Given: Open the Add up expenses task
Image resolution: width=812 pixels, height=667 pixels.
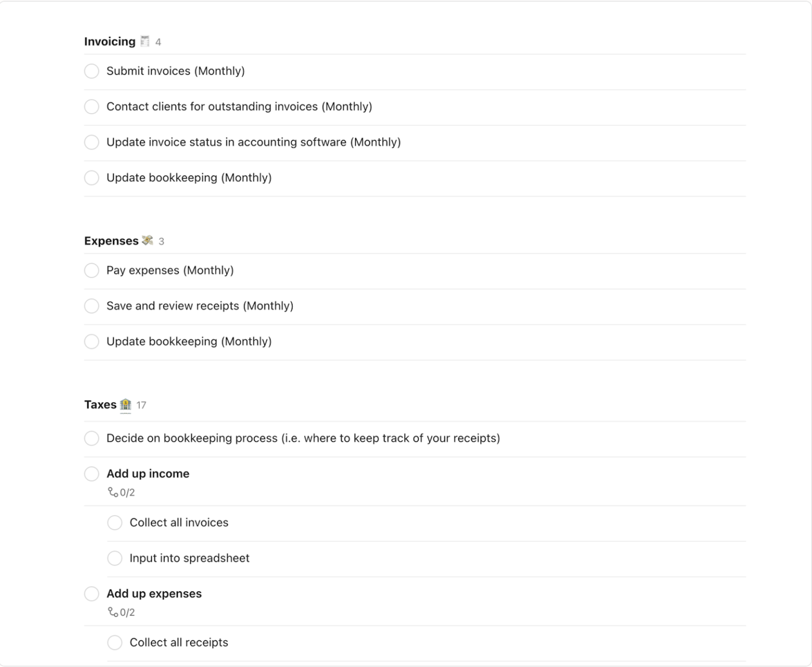Looking at the screenshot, I should click(x=154, y=593).
